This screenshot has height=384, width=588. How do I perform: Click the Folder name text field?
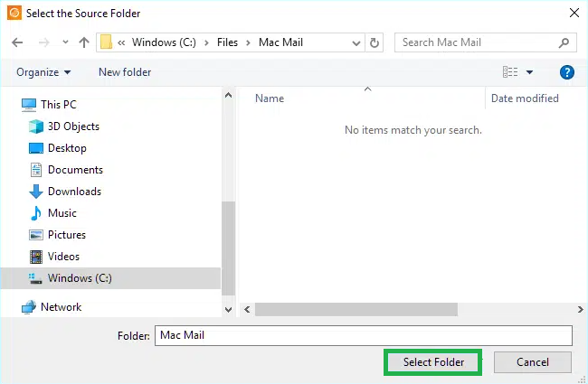364,335
